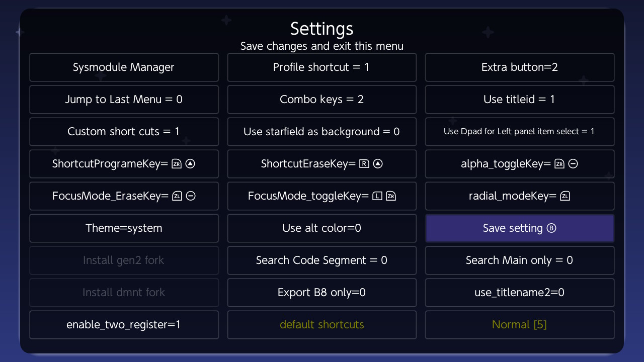Toggle Jump to Last Menu setting
Image resolution: width=644 pixels, height=362 pixels.
(x=124, y=100)
